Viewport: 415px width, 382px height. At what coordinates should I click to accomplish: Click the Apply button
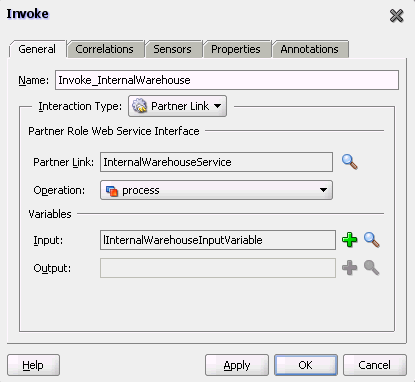[237, 365]
